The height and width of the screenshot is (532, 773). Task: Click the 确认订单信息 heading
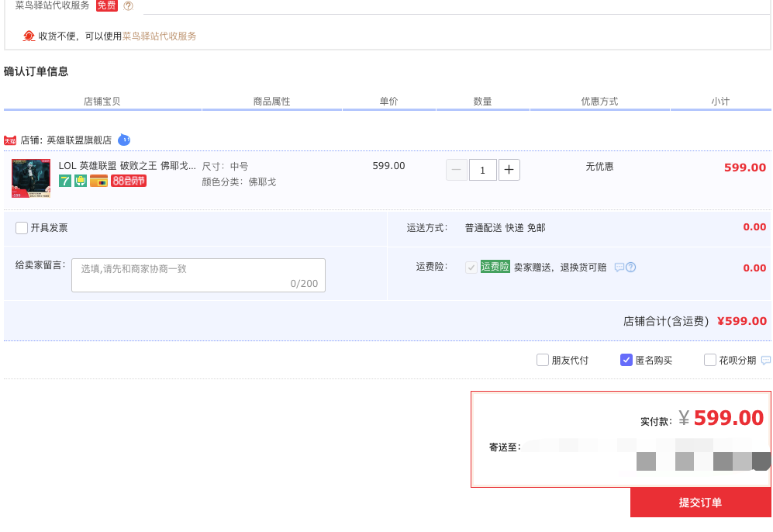[x=36, y=71]
